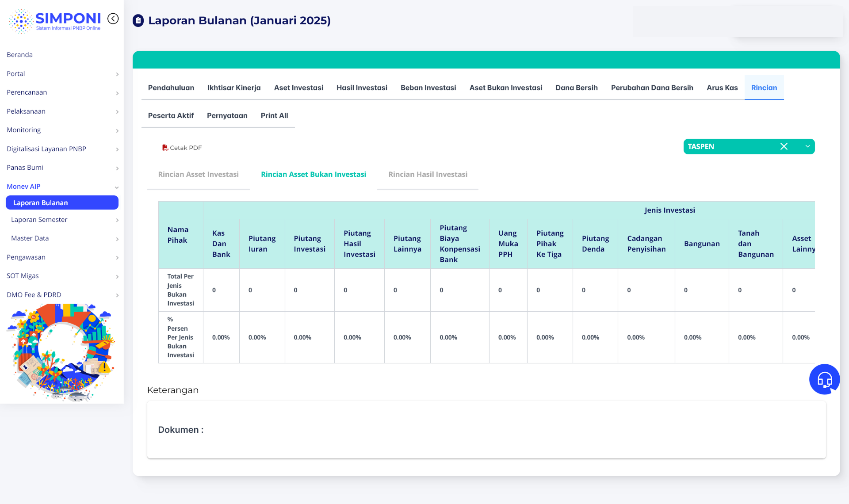Viewport: 849px width, 504px height.
Task: Click the Nama Pihak column header
Action: click(181, 235)
